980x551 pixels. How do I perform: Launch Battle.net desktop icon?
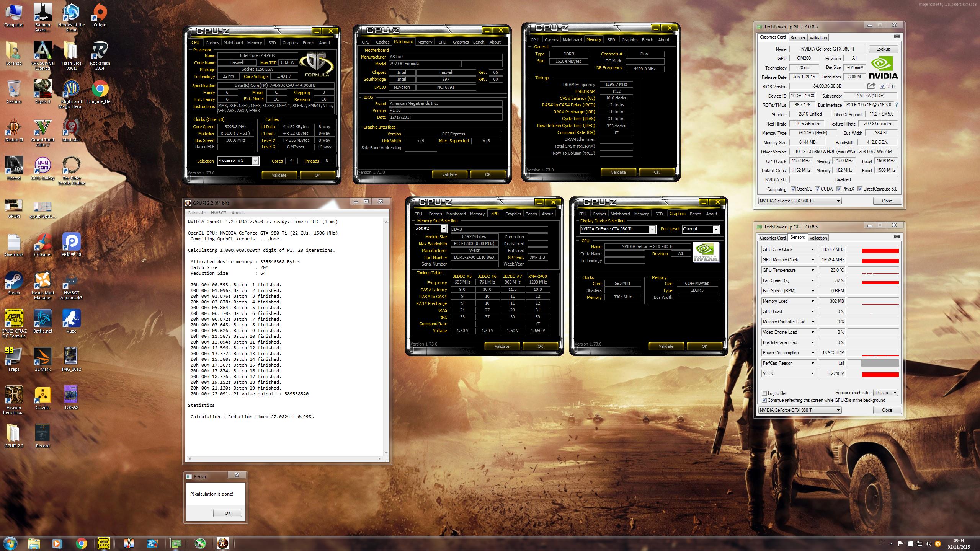tap(42, 321)
